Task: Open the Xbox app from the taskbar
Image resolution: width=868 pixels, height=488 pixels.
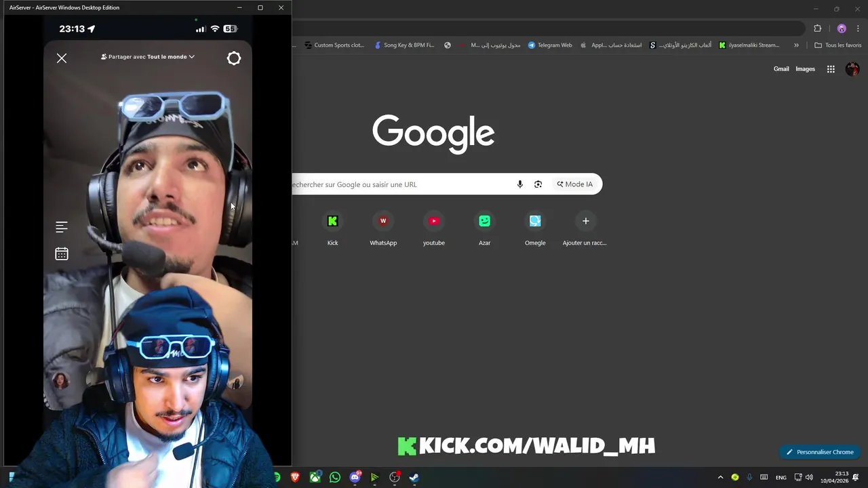Action: tap(315, 477)
